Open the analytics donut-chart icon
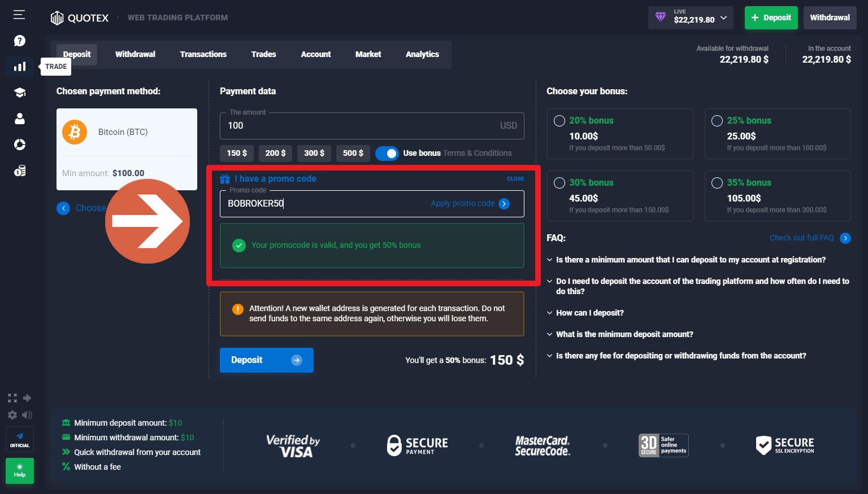 (19, 145)
